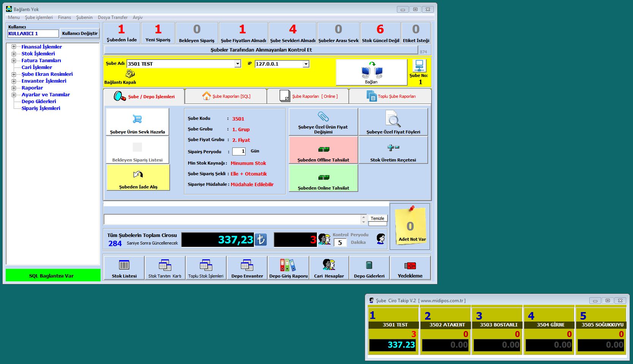Click the Yeni Sipariş counter tile
The image size is (633, 364).
tap(158, 33)
